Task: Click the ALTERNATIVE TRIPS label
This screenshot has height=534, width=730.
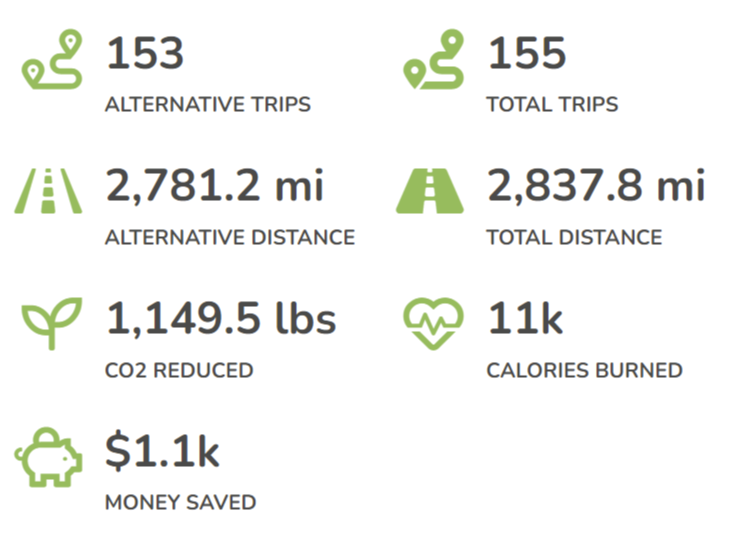Action: coord(208,105)
